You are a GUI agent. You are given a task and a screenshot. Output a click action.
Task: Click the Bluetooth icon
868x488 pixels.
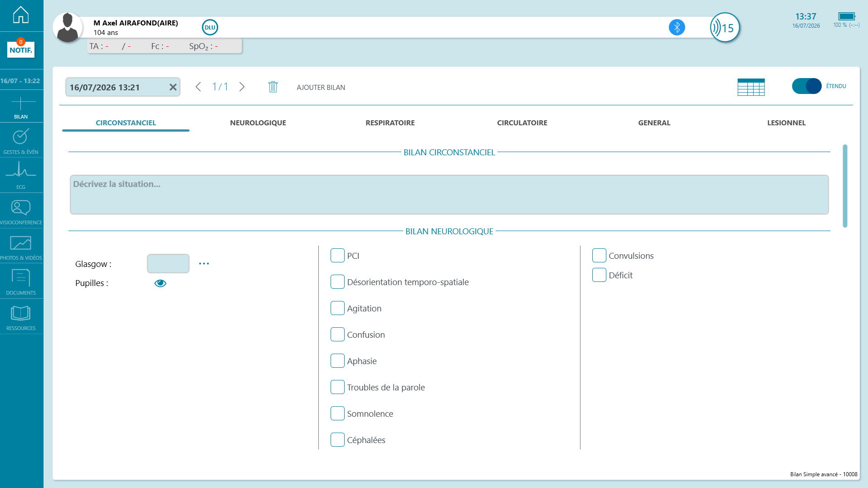tap(677, 27)
